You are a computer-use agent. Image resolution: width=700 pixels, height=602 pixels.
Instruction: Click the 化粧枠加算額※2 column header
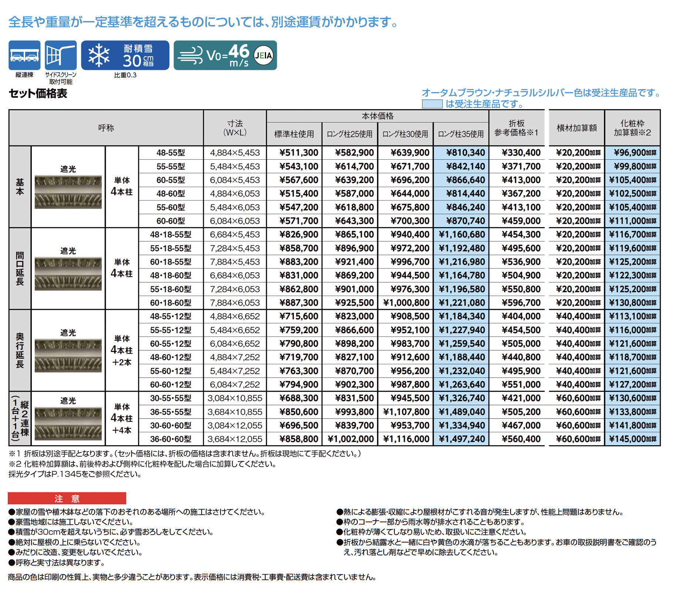click(x=632, y=128)
